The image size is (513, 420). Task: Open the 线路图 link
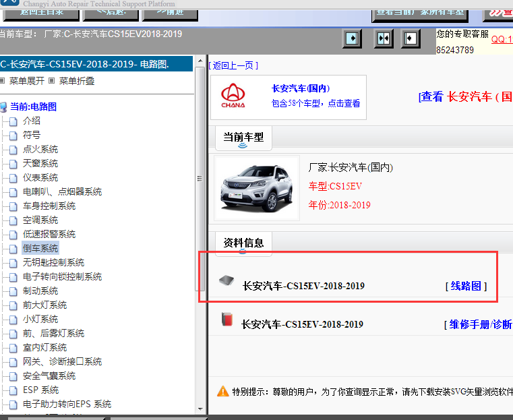pyautogui.click(x=466, y=286)
